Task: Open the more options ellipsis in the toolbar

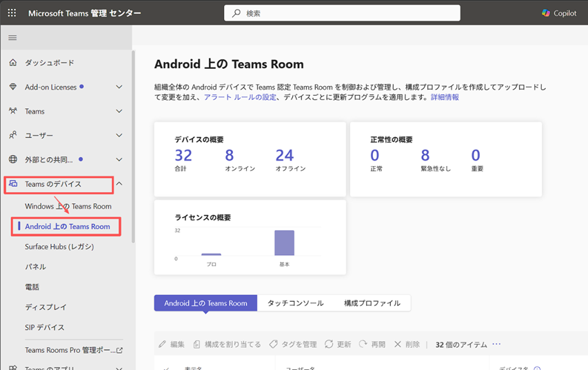Action: 496,344
